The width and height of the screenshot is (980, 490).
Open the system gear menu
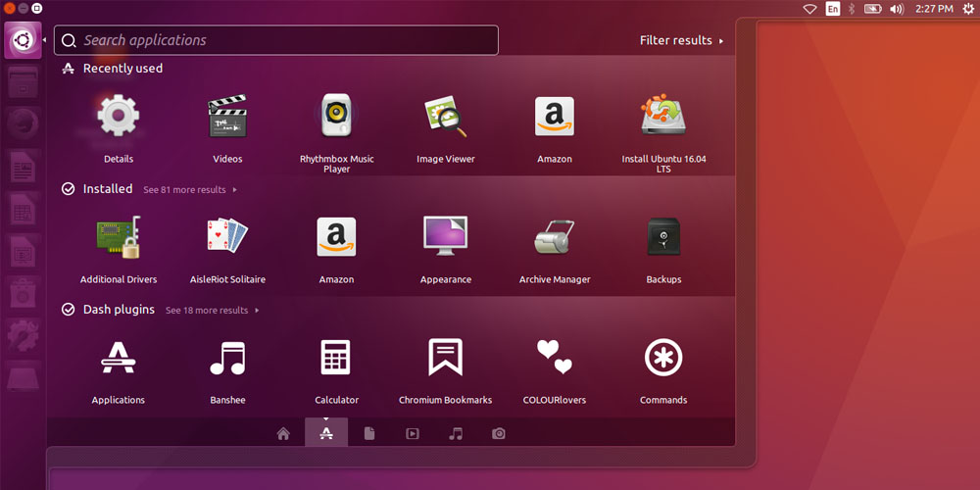[x=968, y=9]
